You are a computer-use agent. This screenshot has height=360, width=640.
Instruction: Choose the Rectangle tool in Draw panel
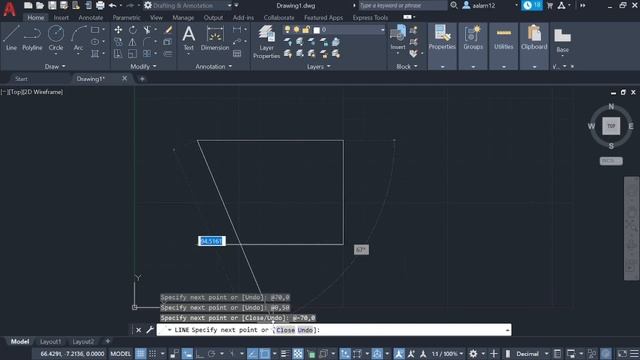[95, 30]
